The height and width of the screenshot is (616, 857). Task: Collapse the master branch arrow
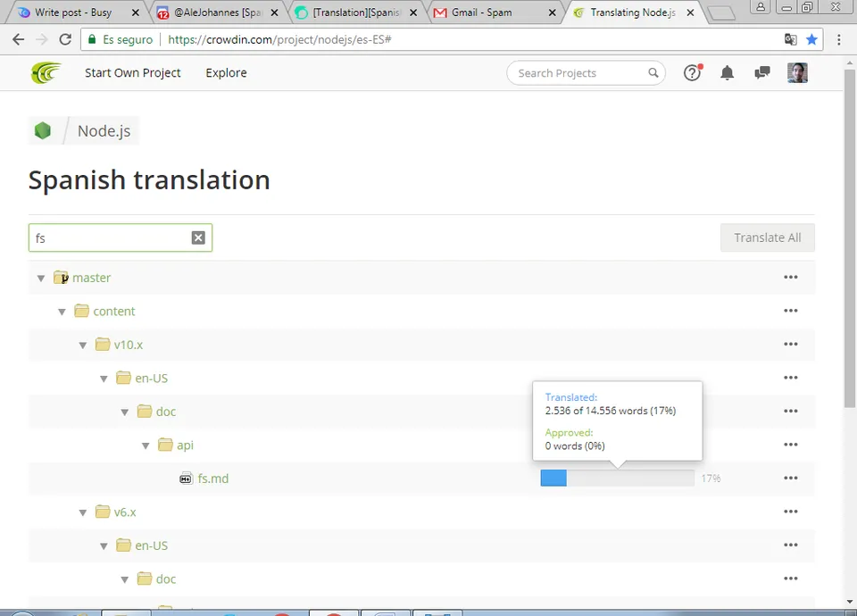click(41, 279)
